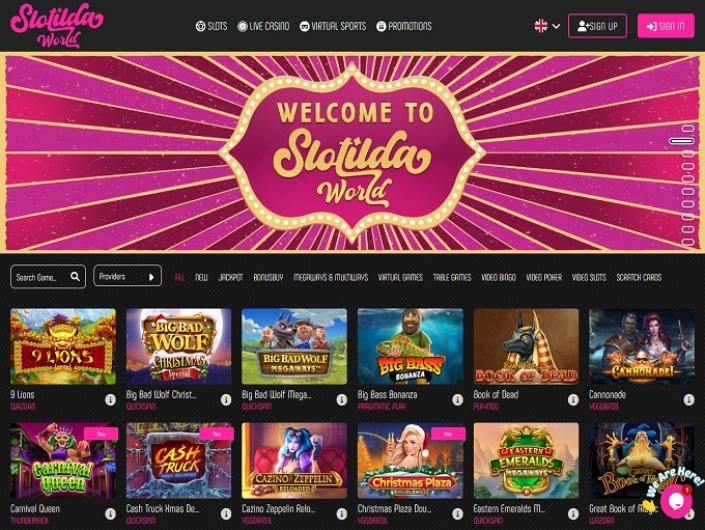Select the last banner slide indicator
The height and width of the screenshot is (530, 705).
pos(688,242)
